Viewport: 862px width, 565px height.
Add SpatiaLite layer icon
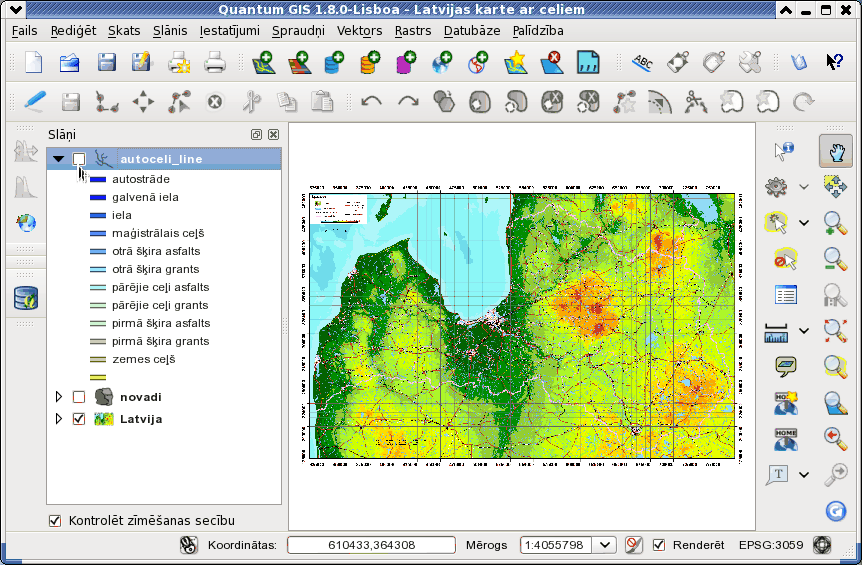pyautogui.click(x=370, y=63)
